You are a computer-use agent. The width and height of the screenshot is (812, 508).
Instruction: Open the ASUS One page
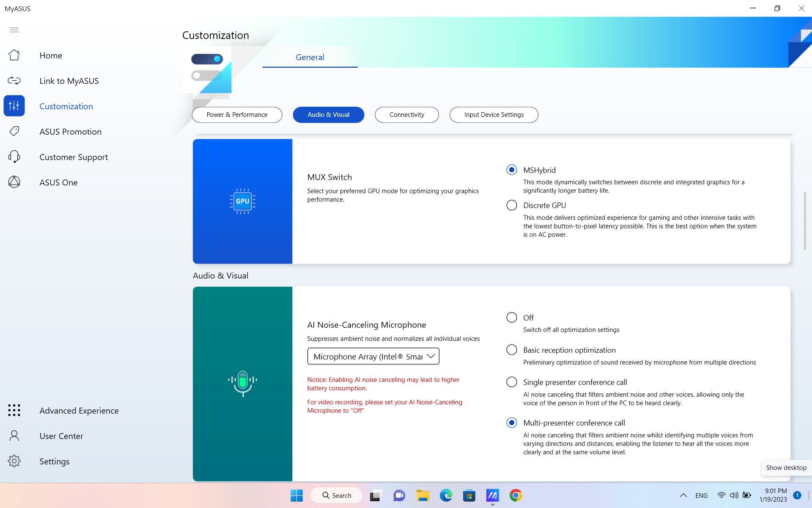(59, 182)
